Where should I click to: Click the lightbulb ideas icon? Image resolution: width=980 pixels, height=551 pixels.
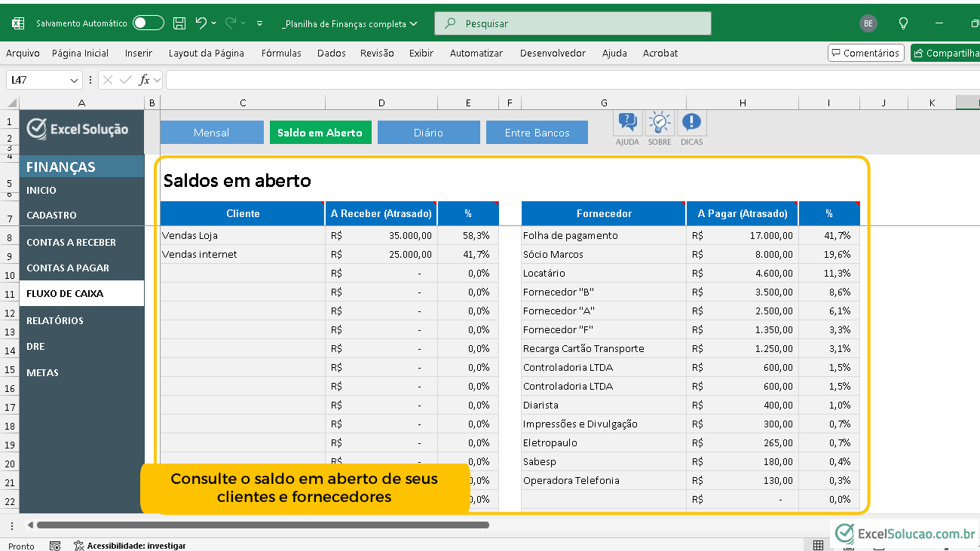(903, 23)
